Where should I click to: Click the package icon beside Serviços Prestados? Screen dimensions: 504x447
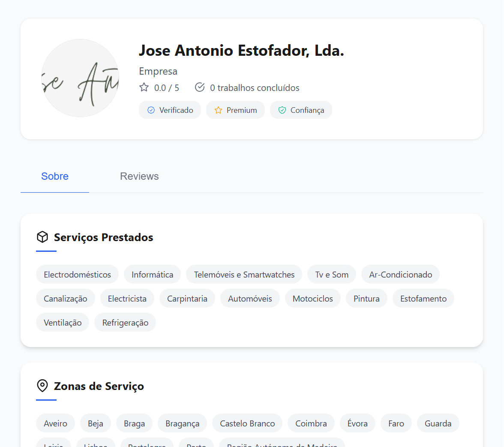point(42,236)
